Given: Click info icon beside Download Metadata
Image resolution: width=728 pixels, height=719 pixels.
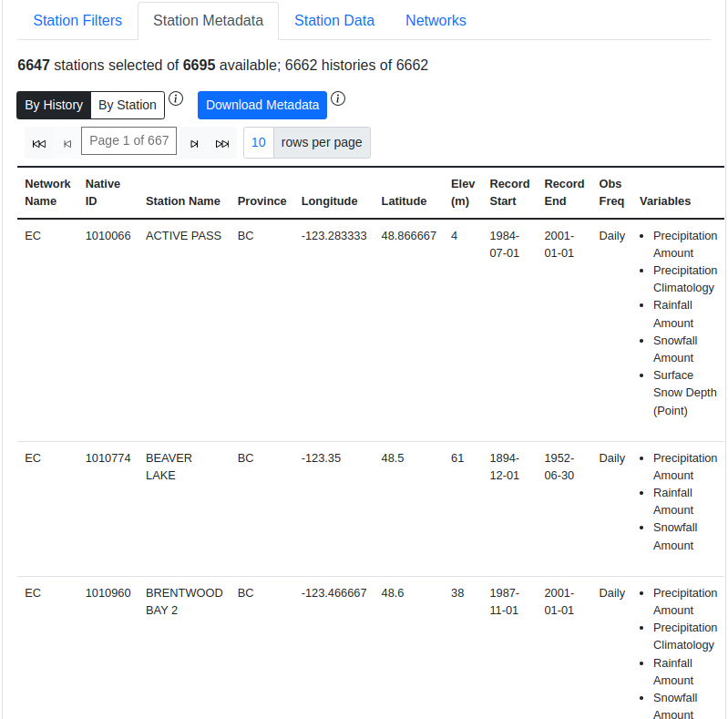Looking at the screenshot, I should click(x=338, y=98).
